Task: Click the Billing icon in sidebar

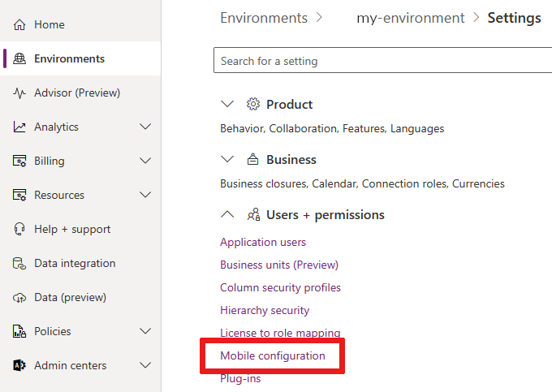Action: [x=20, y=162]
